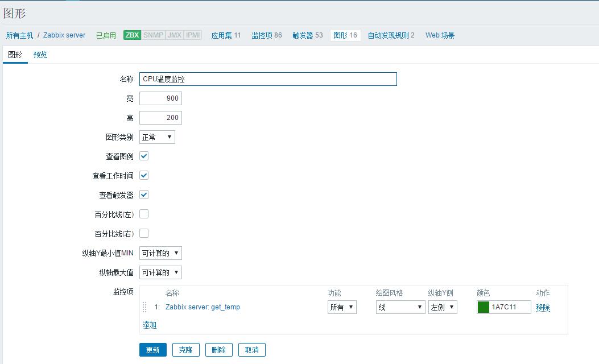
Task: Click the IPMI availability badge
Action: click(x=193, y=35)
